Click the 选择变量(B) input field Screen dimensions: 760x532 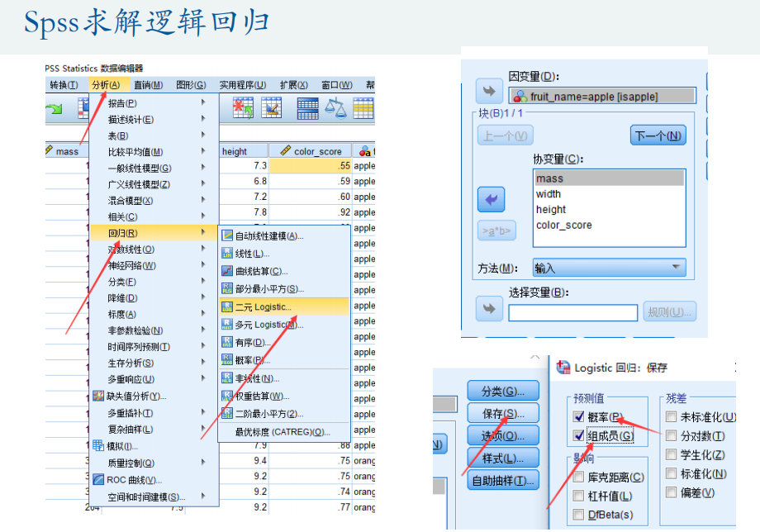tap(573, 313)
